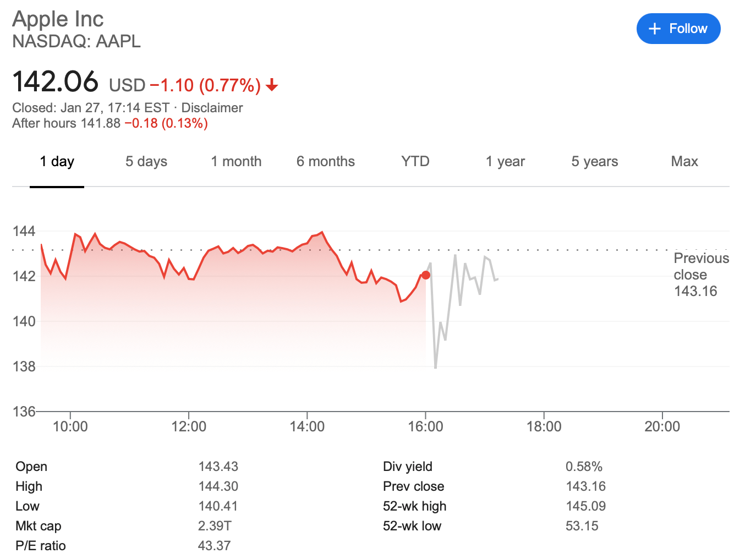This screenshot has width=756, height=559.
Task: Open the 5 years range tab
Action: 594,162
